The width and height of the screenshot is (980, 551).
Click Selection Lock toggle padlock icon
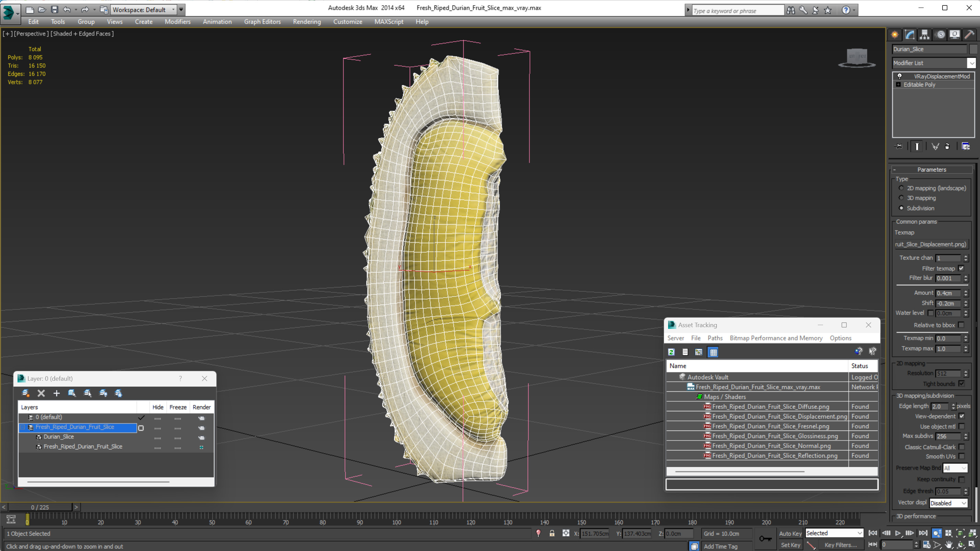coord(552,533)
